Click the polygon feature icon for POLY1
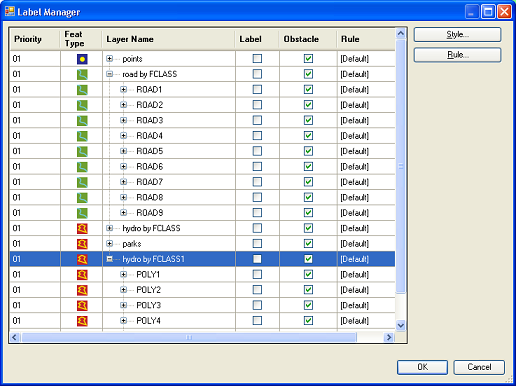Viewport: 516px width, 386px height. [82, 275]
